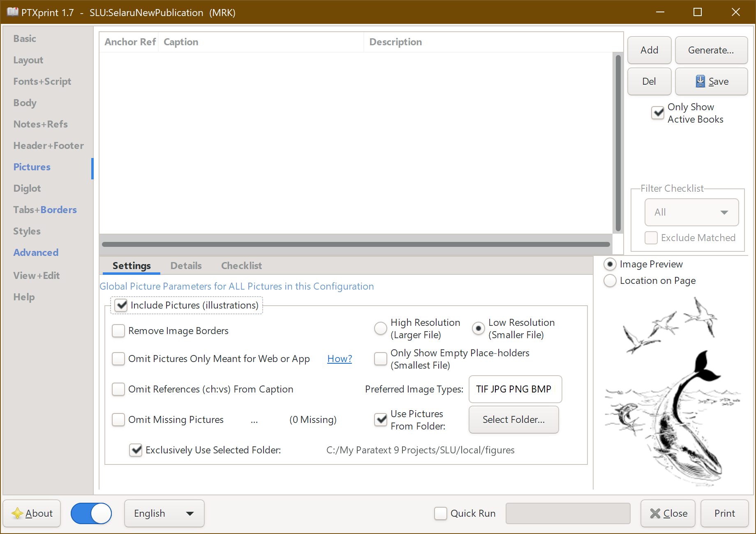Toggle the blue UI switch next to About
This screenshot has height=534, width=756.
click(91, 513)
